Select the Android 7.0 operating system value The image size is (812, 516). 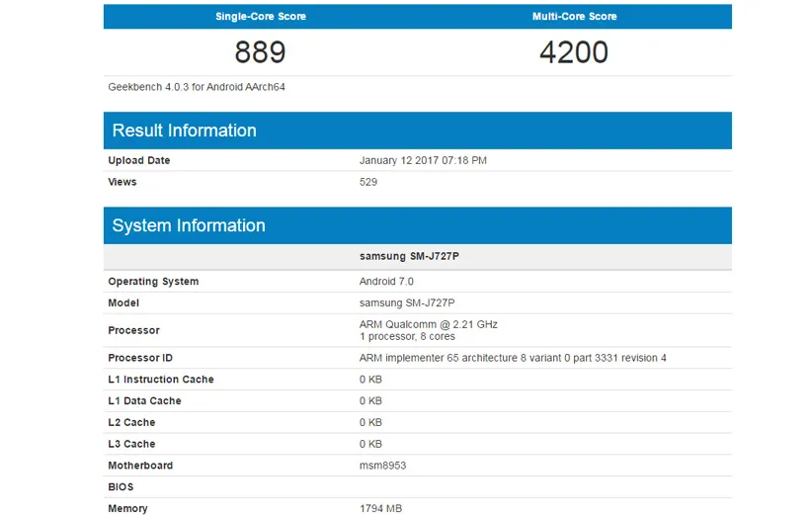pos(386,282)
